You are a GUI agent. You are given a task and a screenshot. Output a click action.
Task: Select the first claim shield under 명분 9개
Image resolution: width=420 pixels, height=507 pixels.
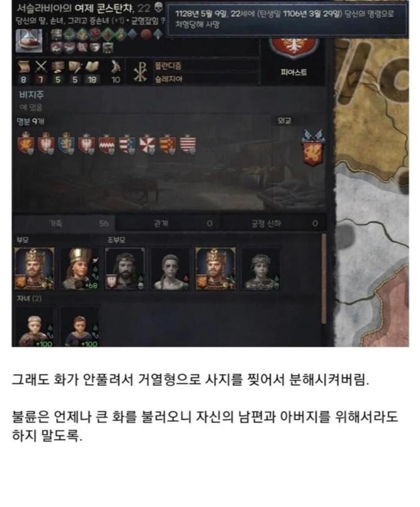pyautogui.click(x=26, y=143)
